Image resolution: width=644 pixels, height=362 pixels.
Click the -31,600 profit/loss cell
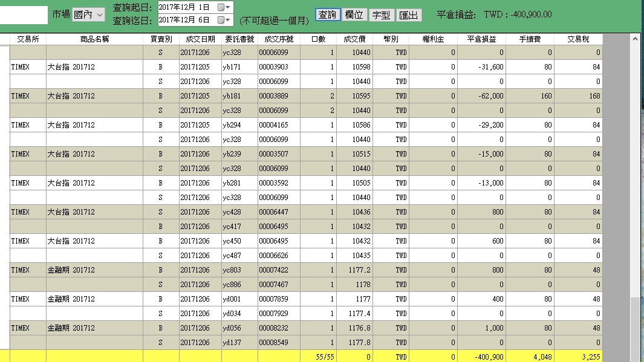click(x=481, y=67)
